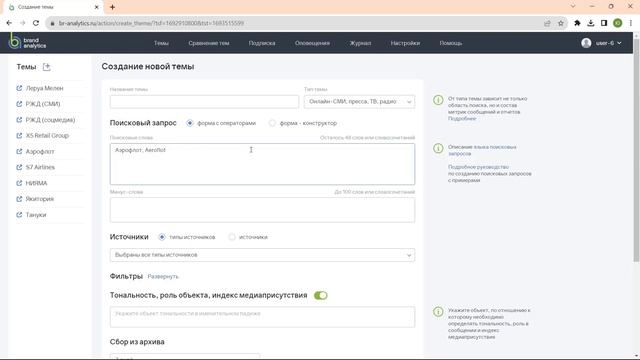This screenshot has width=640, height=360.
Task: Click the Brand Analytics logo
Action: click(27, 42)
